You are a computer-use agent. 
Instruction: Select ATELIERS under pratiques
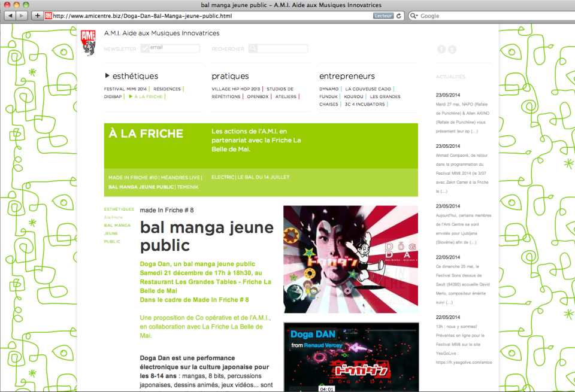point(286,97)
